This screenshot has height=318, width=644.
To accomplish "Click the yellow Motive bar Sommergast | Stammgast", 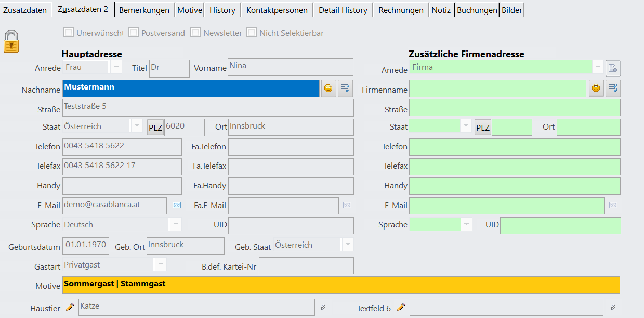I will click(341, 285).
